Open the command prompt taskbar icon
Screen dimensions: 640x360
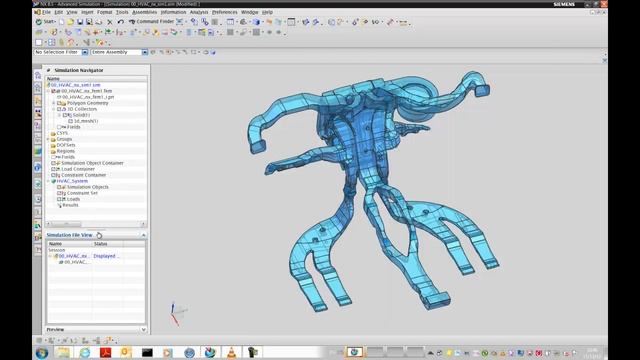[147, 352]
